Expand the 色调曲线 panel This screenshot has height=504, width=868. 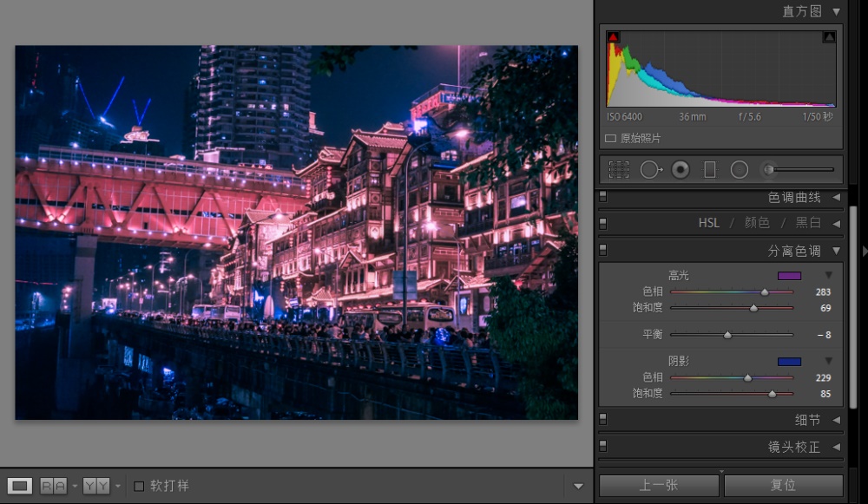(x=837, y=198)
